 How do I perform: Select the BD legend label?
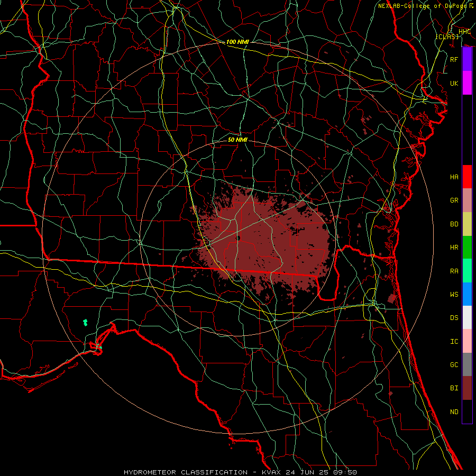coord(454,224)
